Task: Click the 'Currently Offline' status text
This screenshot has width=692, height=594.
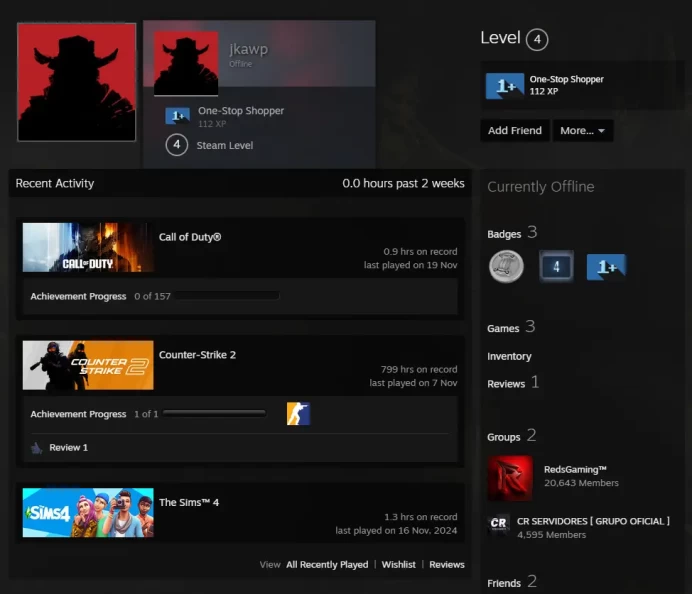Action: 541,187
